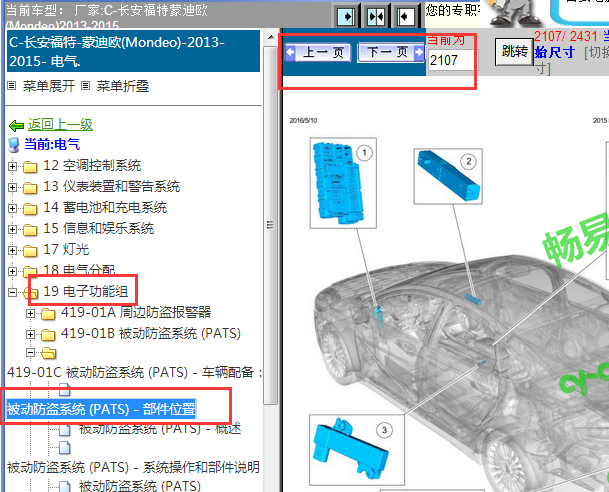
Task: Open 14 蓄电池和充电系统 tree item
Action: coord(105,208)
